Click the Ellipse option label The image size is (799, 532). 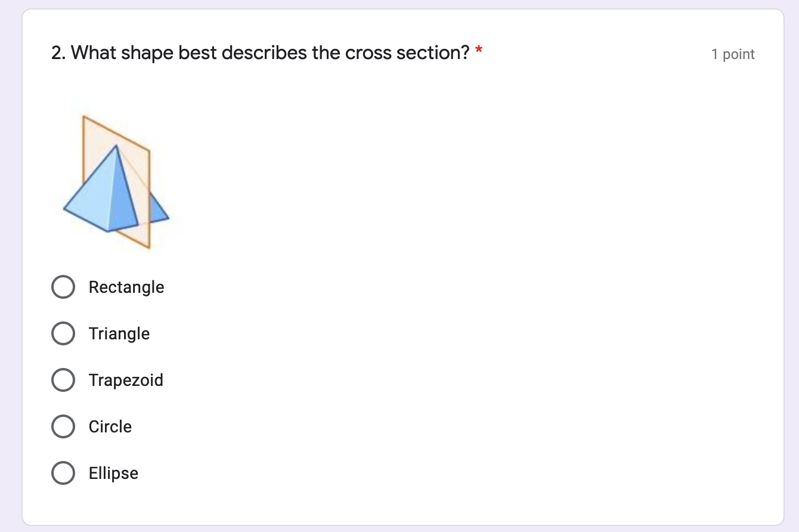point(113,473)
